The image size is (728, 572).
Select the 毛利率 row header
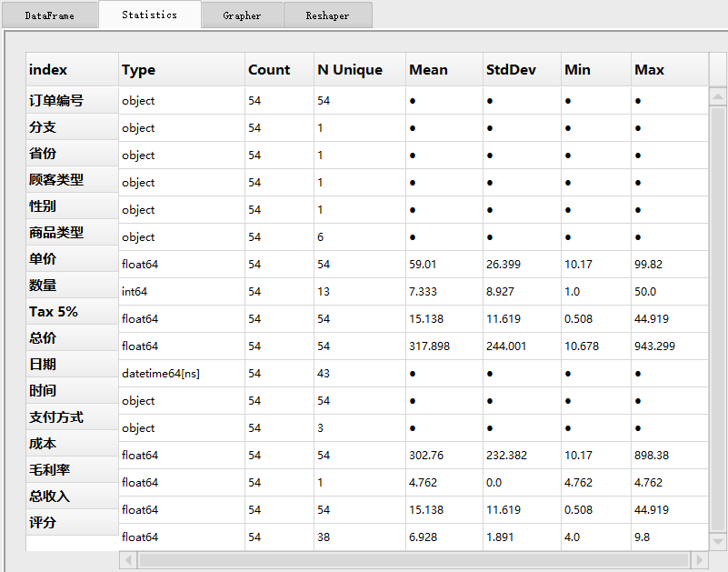[72, 470]
